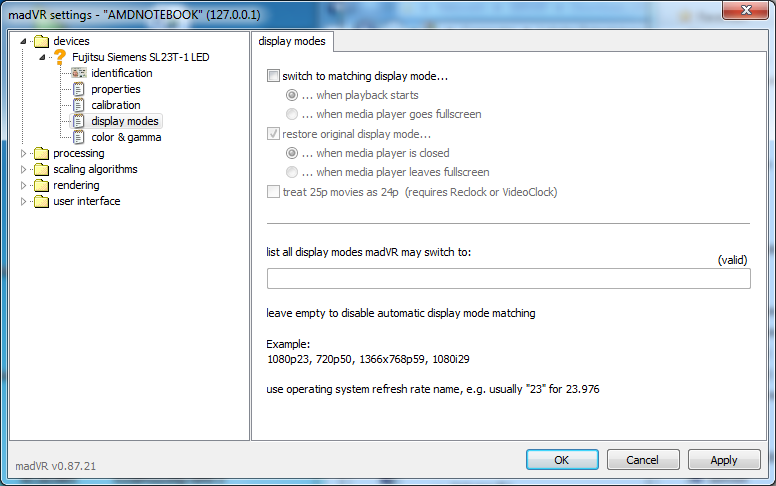Click the identification card icon
Viewport: 776px width, 486px height.
click(79, 73)
